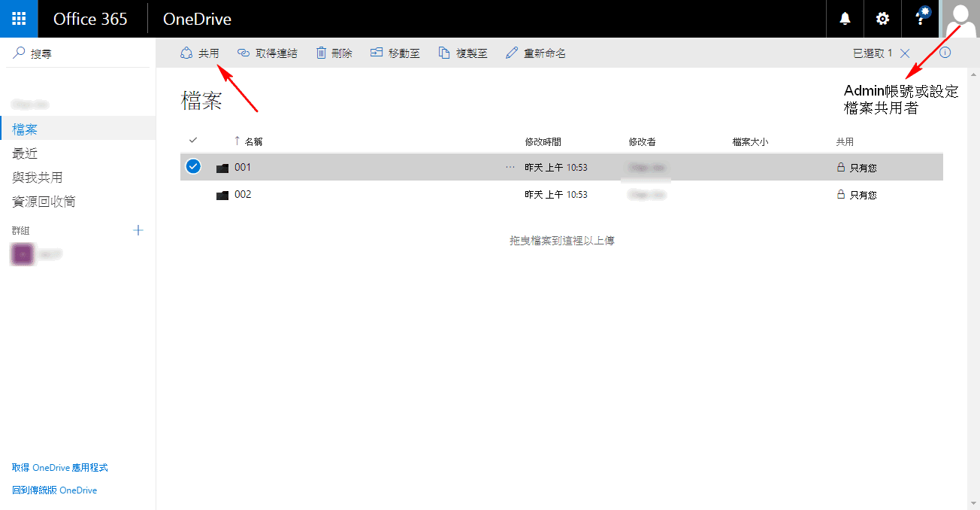Toggle the select-all checkmark in header

click(193, 141)
